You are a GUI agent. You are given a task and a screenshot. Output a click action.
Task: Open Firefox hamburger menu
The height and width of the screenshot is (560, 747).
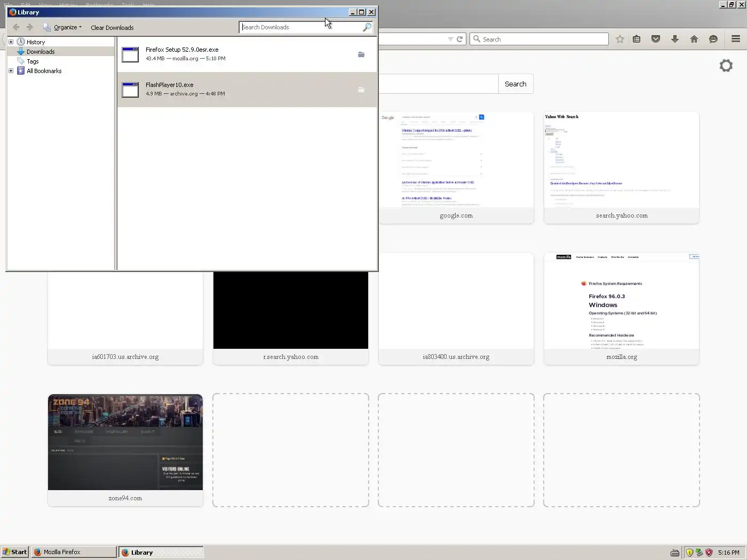[736, 39]
